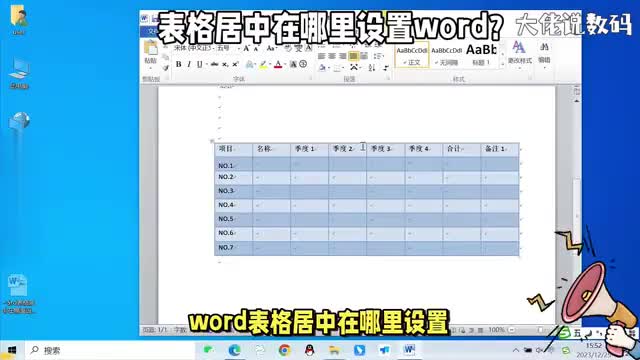The width and height of the screenshot is (640, 360).
Task: Open Microsoft Edge from the taskbar
Action: tap(234, 350)
